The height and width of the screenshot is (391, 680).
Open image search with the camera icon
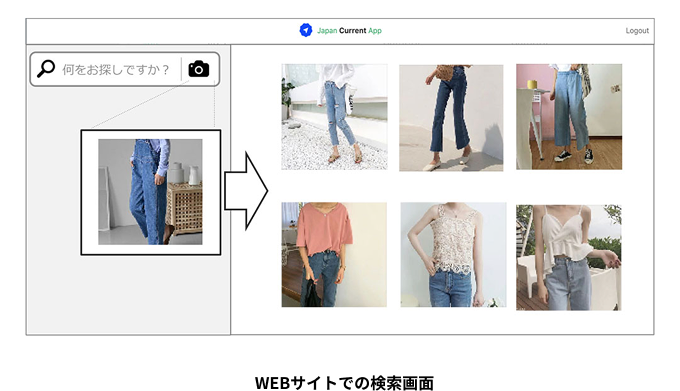coord(199,69)
